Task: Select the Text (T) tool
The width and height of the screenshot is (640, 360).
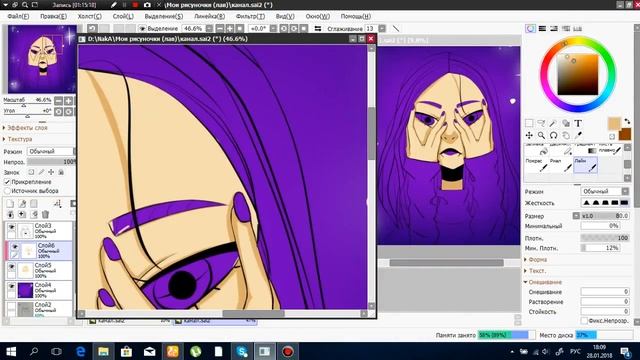Action: (578, 123)
